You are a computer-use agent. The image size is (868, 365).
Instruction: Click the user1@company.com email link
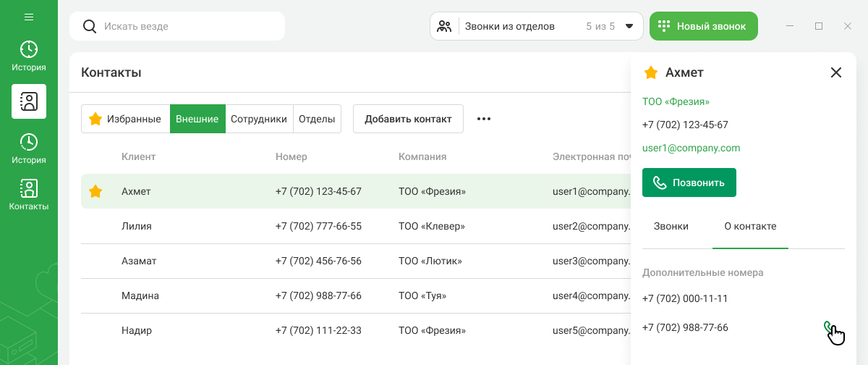(x=691, y=148)
